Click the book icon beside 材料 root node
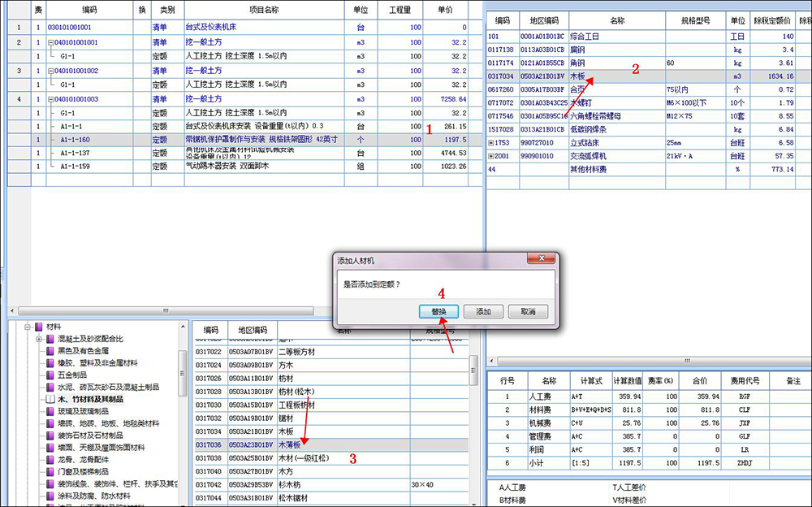 pyautogui.click(x=39, y=327)
